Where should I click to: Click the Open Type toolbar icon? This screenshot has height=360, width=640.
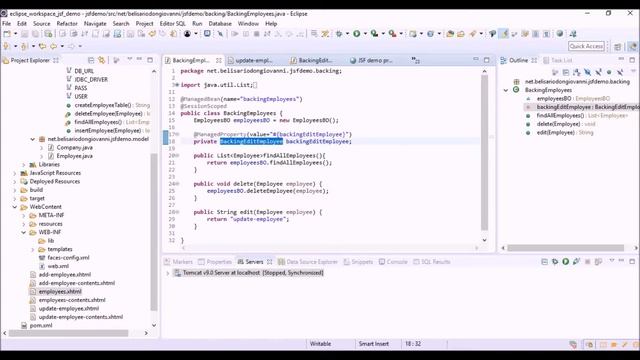click(x=450, y=34)
